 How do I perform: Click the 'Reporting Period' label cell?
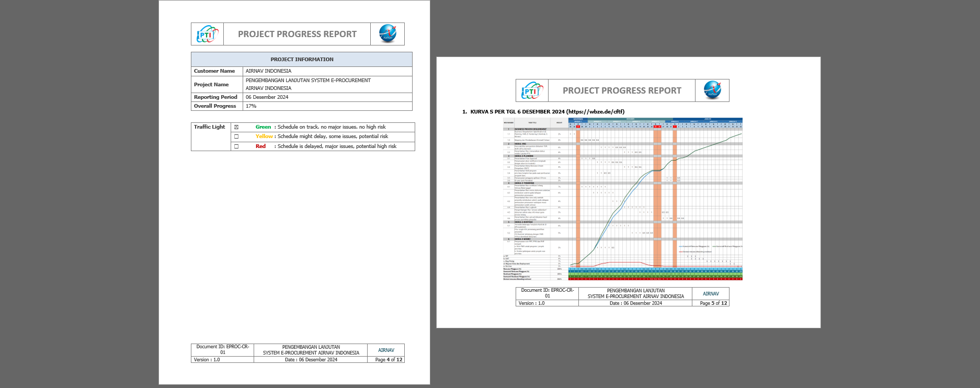click(x=217, y=97)
